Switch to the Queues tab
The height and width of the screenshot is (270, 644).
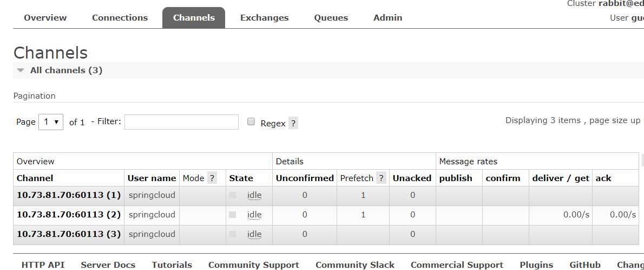331,18
